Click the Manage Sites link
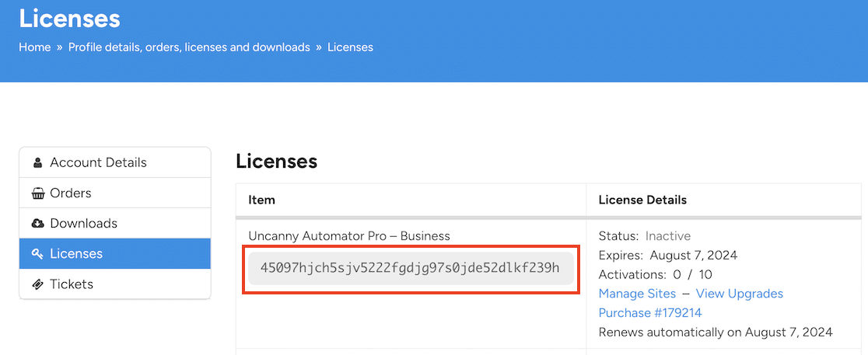Image resolution: width=868 pixels, height=355 pixels. coord(632,294)
